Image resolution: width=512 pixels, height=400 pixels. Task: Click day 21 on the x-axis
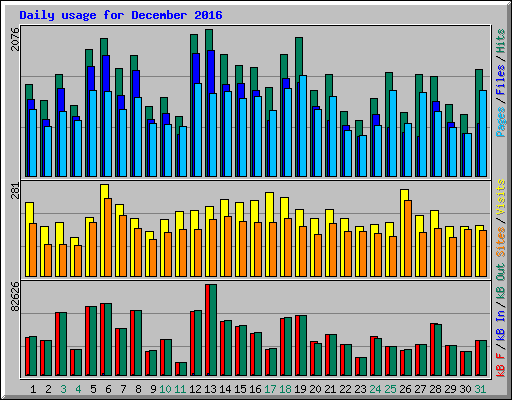pos(330,389)
